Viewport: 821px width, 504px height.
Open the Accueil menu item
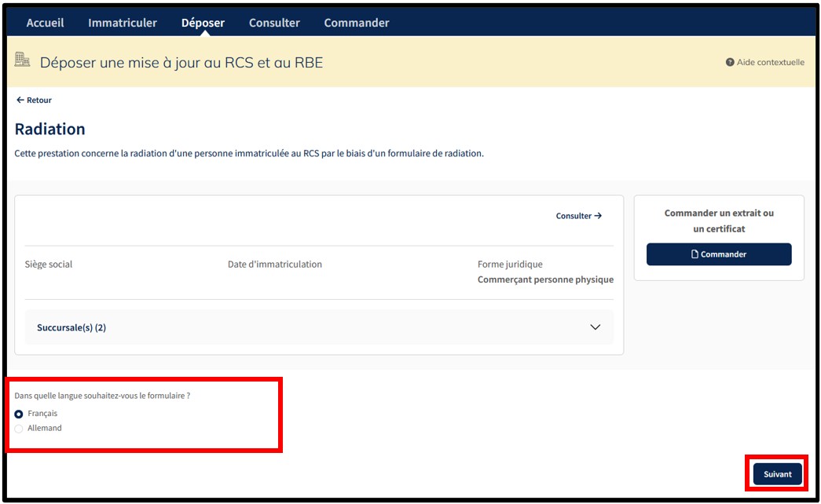point(45,23)
